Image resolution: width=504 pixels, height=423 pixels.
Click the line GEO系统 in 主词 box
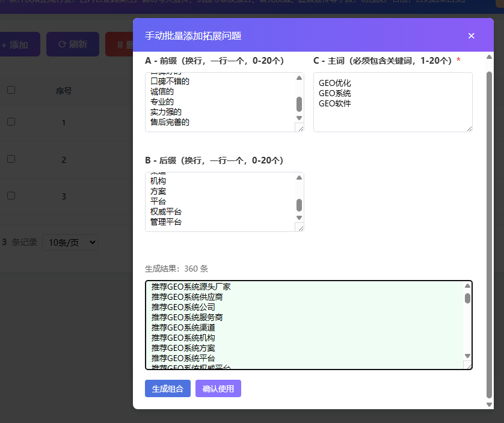pyautogui.click(x=335, y=94)
